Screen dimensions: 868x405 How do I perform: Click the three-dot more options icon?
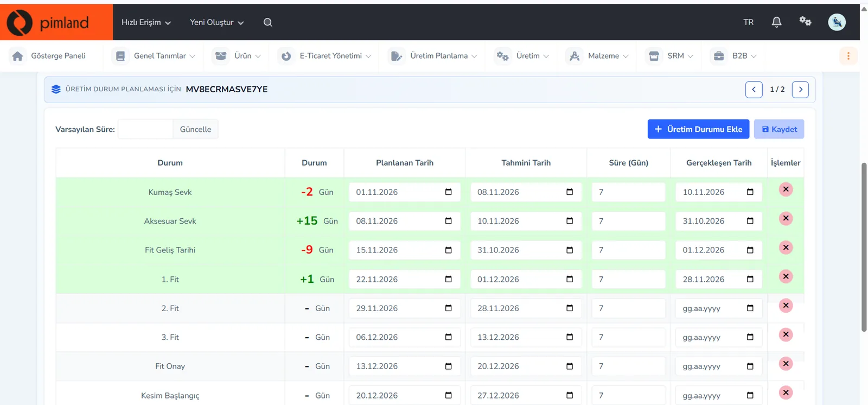coord(848,56)
